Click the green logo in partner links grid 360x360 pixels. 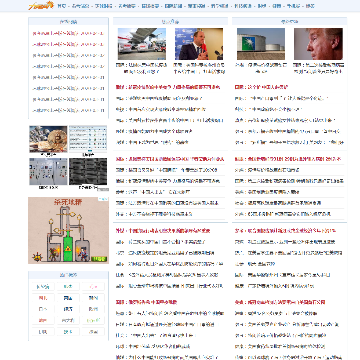(x=94, y=320)
